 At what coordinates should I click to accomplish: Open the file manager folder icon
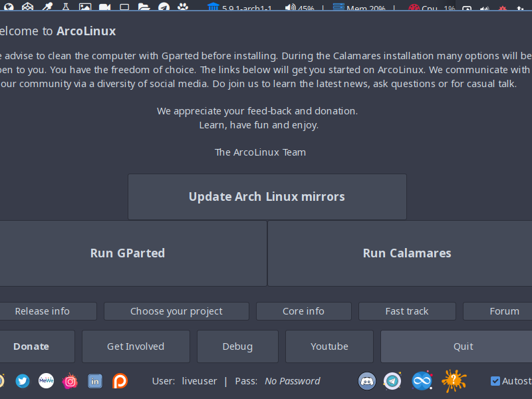144,7
